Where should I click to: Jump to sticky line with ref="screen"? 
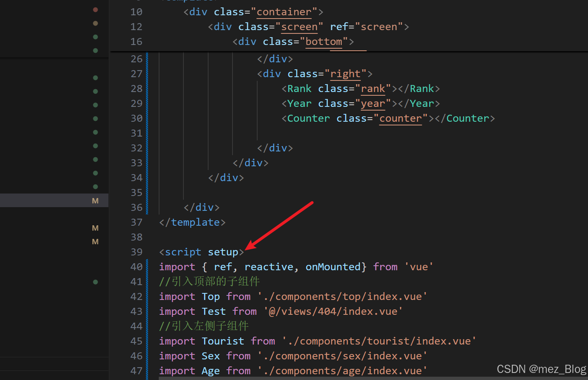pyautogui.click(x=308, y=27)
